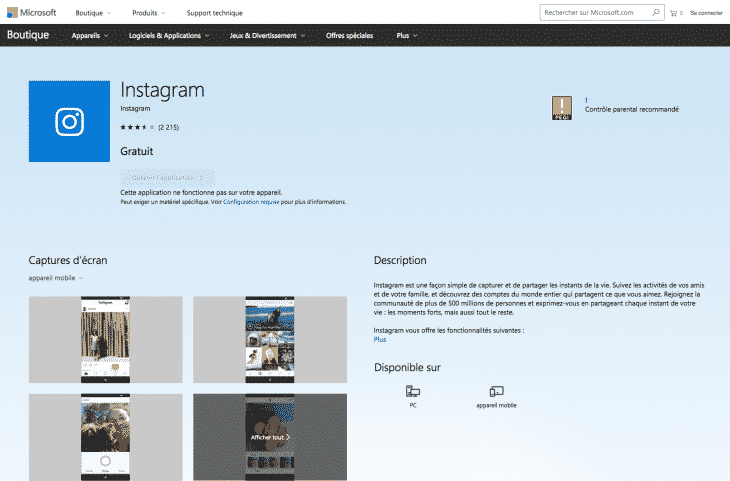Viewport: 730px width, 481px height.
Task: Expand the Plus navigation menu
Action: [407, 35]
